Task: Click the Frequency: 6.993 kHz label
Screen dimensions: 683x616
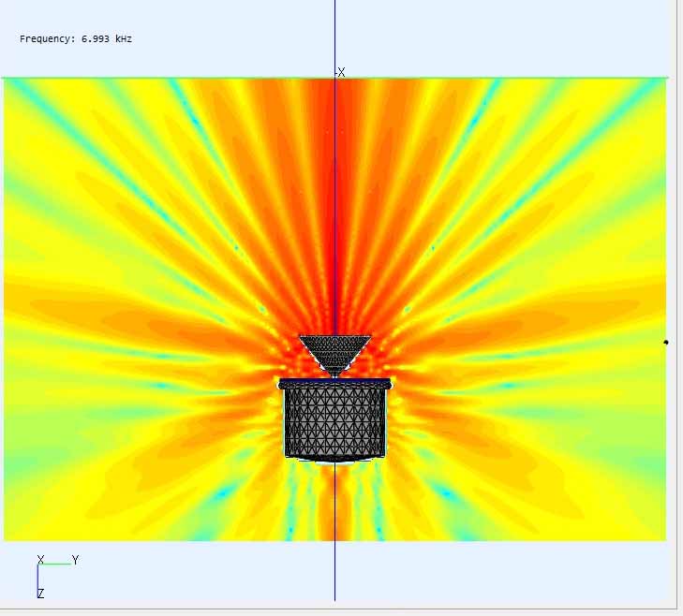Action: 75,38
